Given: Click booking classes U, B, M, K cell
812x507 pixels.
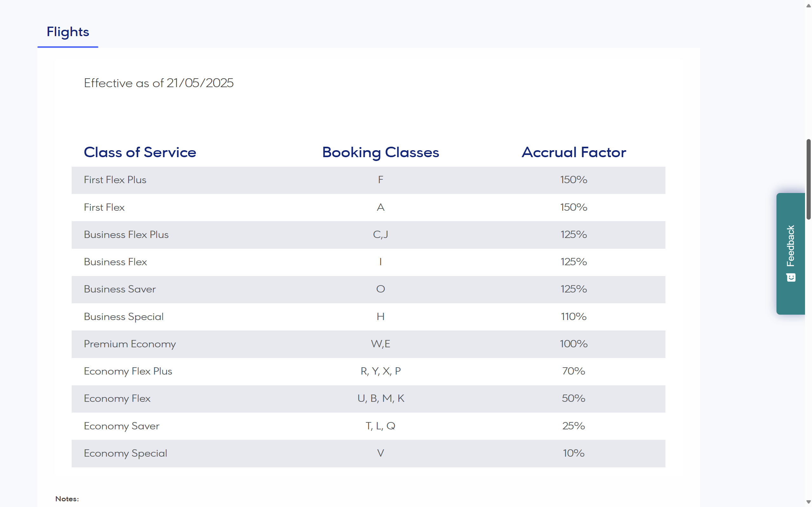Looking at the screenshot, I should pos(381,399).
